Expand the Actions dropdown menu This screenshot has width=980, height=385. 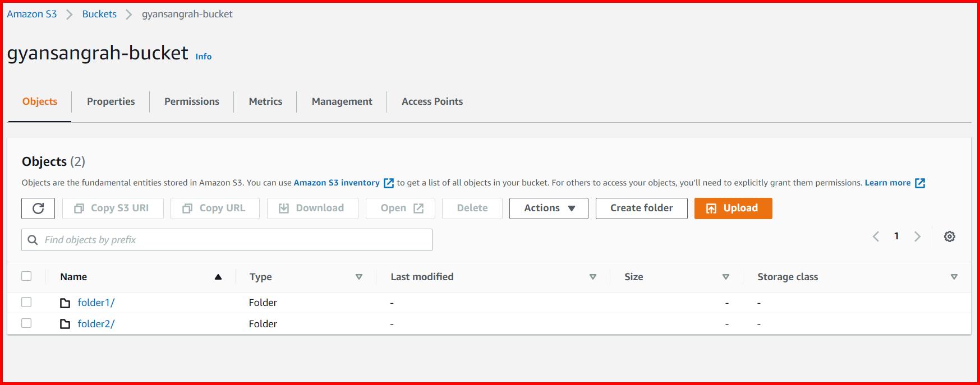[549, 208]
